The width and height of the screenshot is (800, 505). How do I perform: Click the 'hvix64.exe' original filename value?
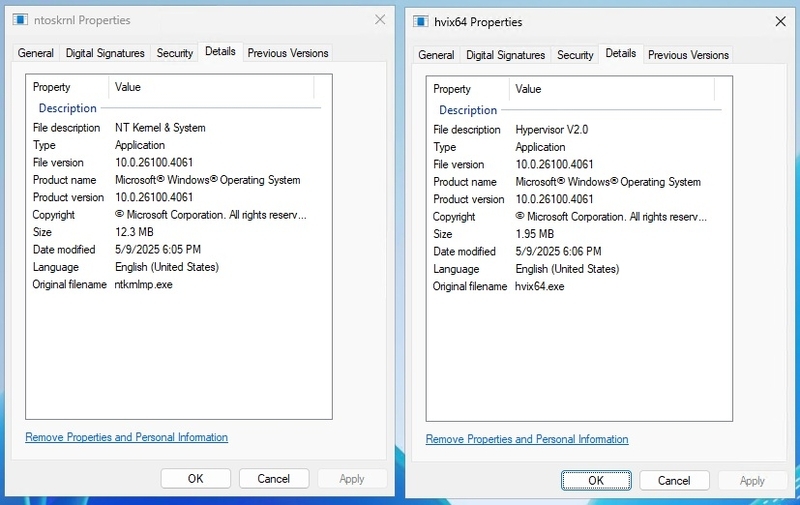point(540,286)
